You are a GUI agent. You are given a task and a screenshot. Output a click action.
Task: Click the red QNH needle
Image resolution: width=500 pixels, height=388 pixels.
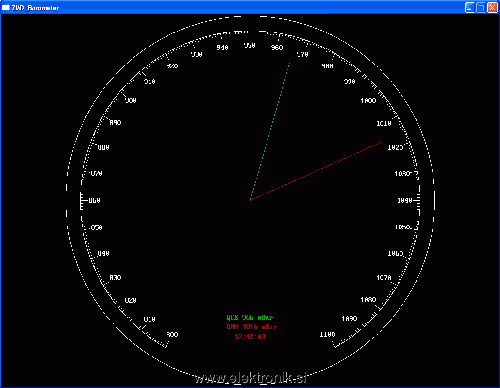(x=316, y=171)
